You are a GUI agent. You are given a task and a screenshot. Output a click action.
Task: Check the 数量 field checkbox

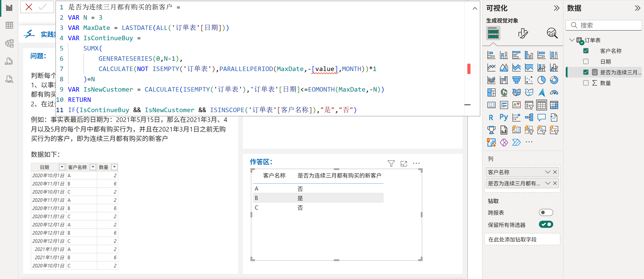point(586,83)
